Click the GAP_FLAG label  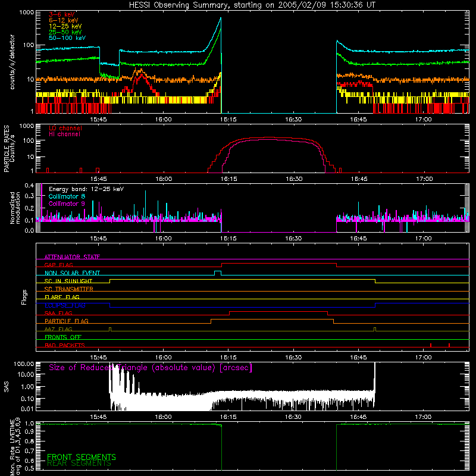(58, 265)
